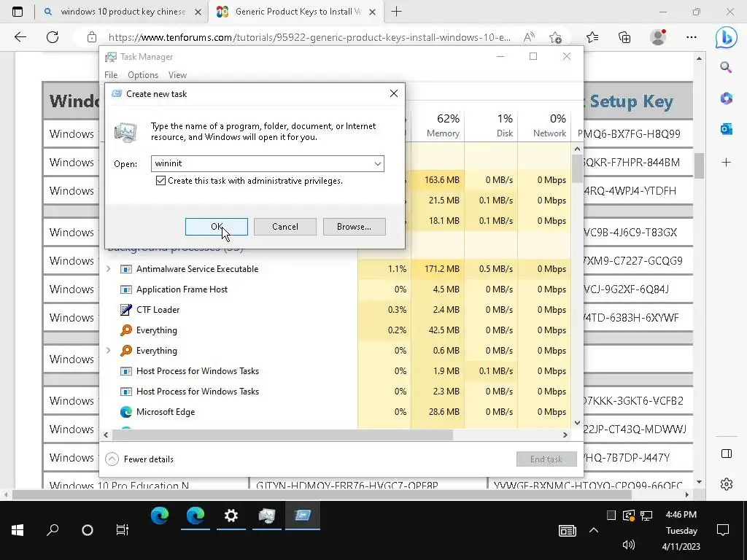Show hidden tray icons chevron

(x=594, y=530)
